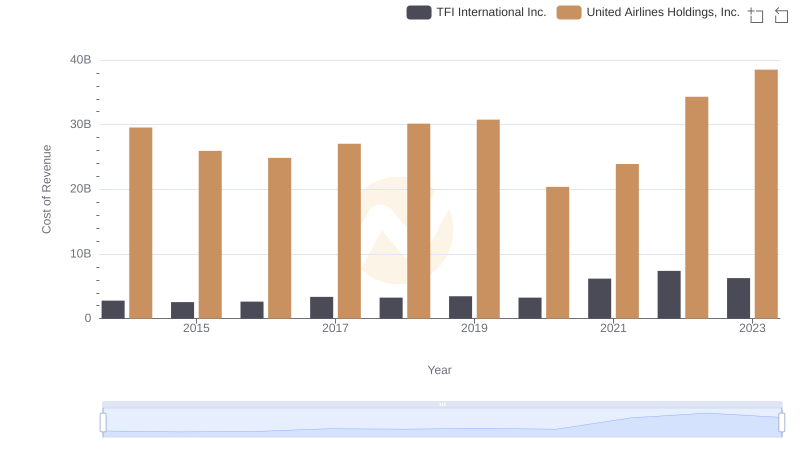Select the United Airlines 2019 bar
800x461 pixels.
pyautogui.click(x=488, y=219)
